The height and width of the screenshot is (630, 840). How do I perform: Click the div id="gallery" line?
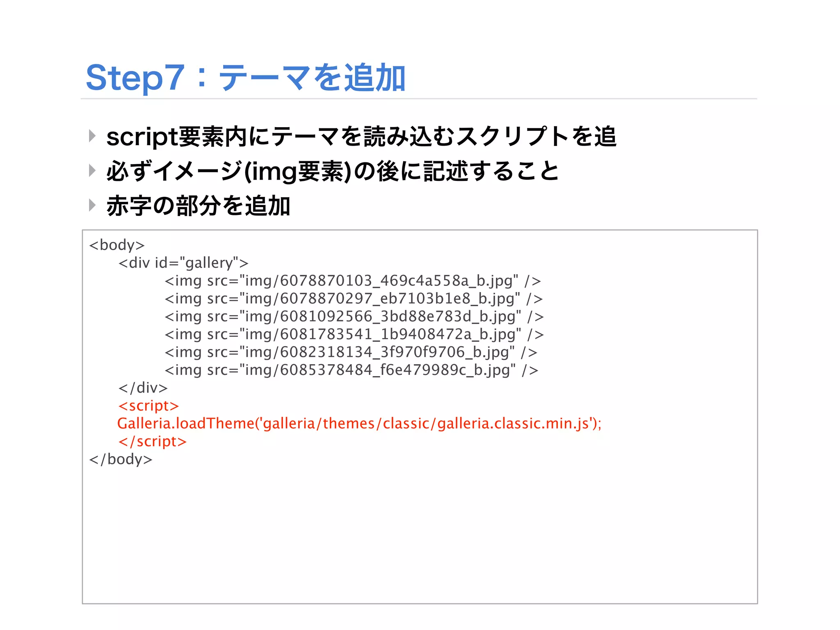pyautogui.click(x=183, y=263)
